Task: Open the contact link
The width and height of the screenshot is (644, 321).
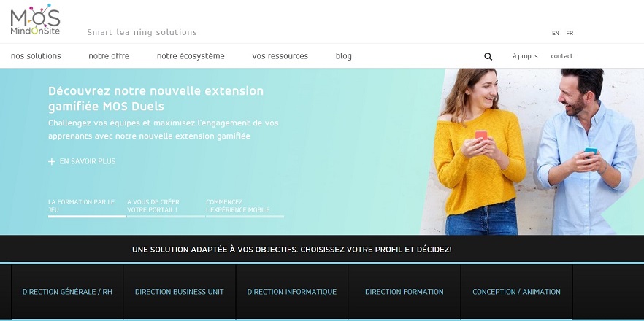Action: [x=561, y=56]
